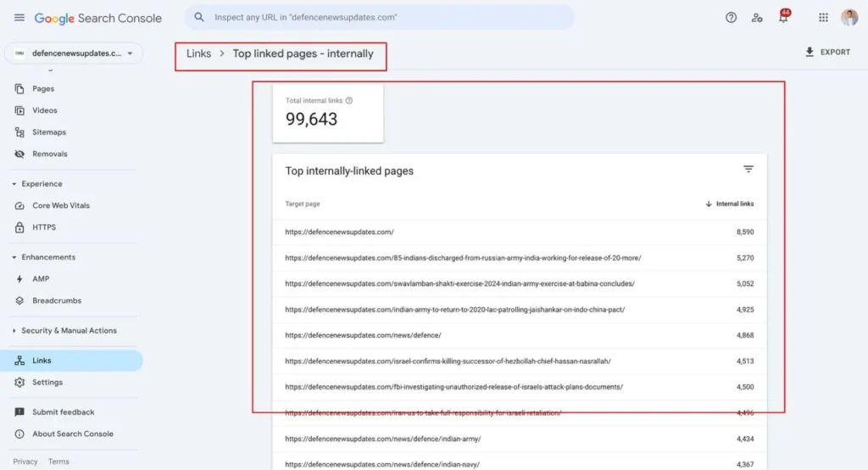Open the hamburger main menu
Image resolution: width=868 pixels, height=470 pixels.
(19, 18)
